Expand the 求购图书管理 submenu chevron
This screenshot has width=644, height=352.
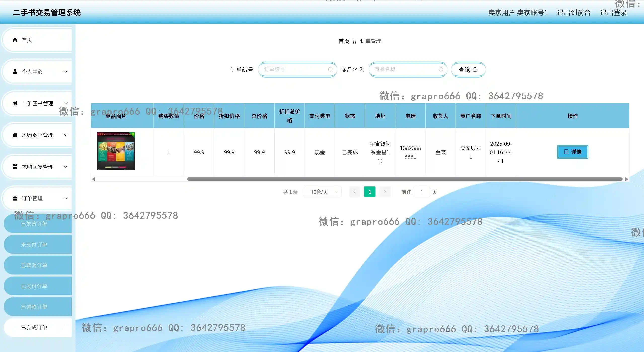point(66,135)
